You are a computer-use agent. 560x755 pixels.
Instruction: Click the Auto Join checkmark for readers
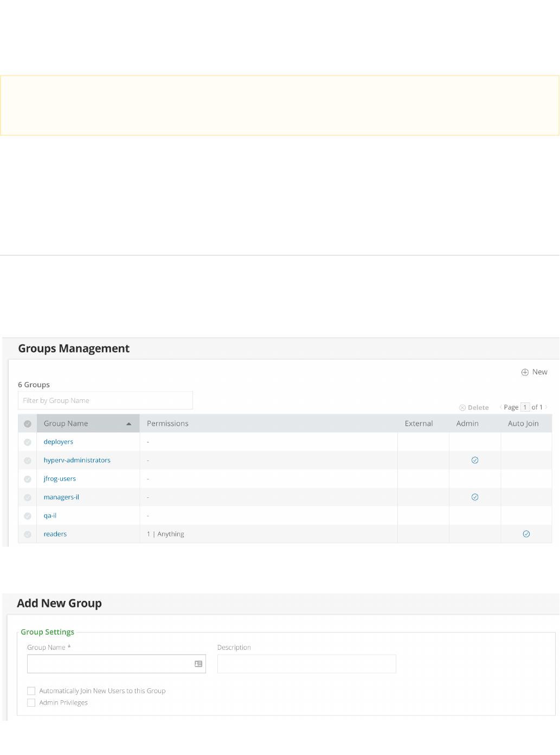(526, 534)
